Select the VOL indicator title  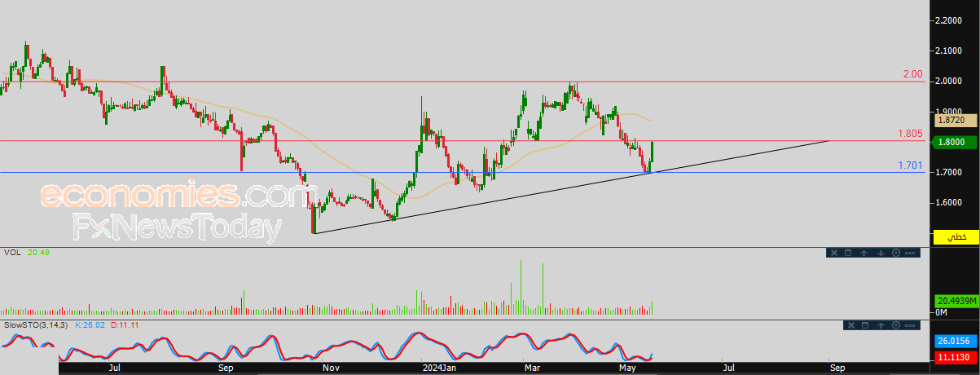point(13,253)
